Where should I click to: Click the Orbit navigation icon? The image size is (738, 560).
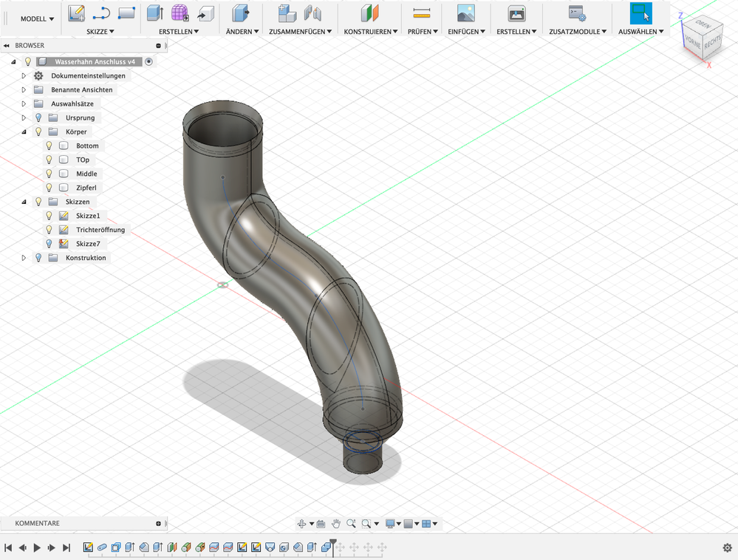(301, 523)
